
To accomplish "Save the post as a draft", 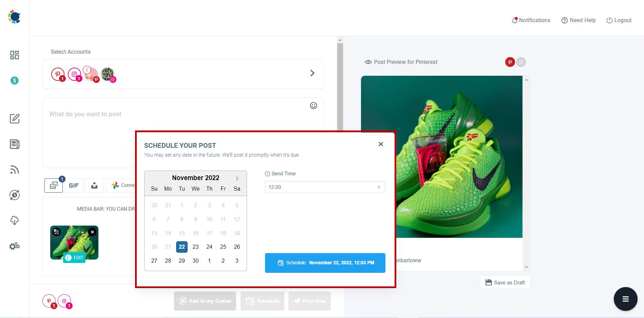I will click(505, 282).
